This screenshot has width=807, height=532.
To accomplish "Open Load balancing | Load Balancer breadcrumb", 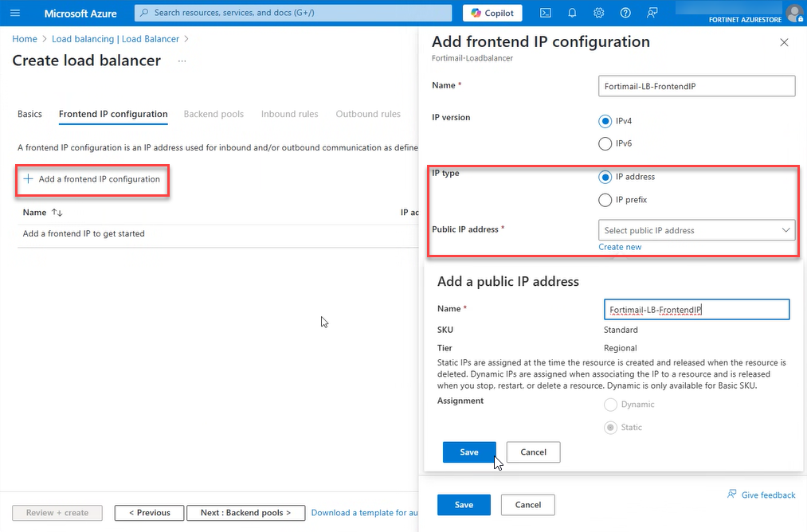I will (x=116, y=39).
